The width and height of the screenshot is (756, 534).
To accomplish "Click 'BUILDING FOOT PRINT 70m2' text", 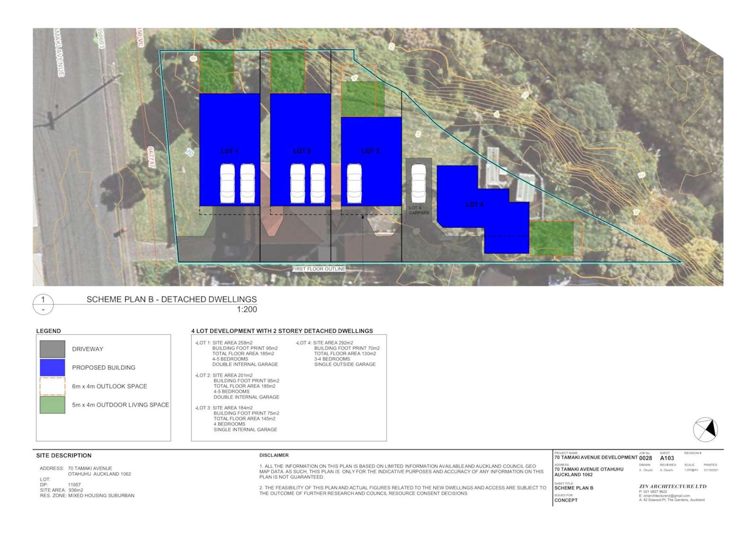I will (347, 348).
